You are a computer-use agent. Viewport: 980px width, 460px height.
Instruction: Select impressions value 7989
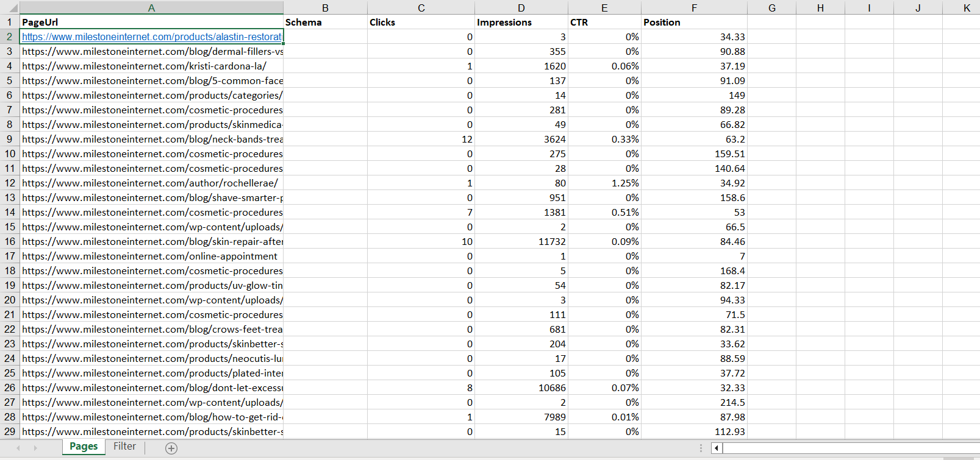tap(521, 417)
